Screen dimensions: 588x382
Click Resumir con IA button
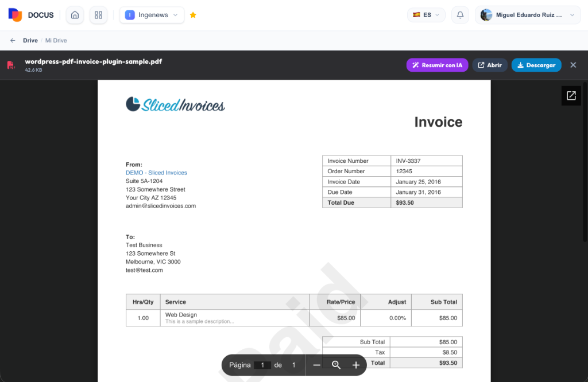coord(437,65)
